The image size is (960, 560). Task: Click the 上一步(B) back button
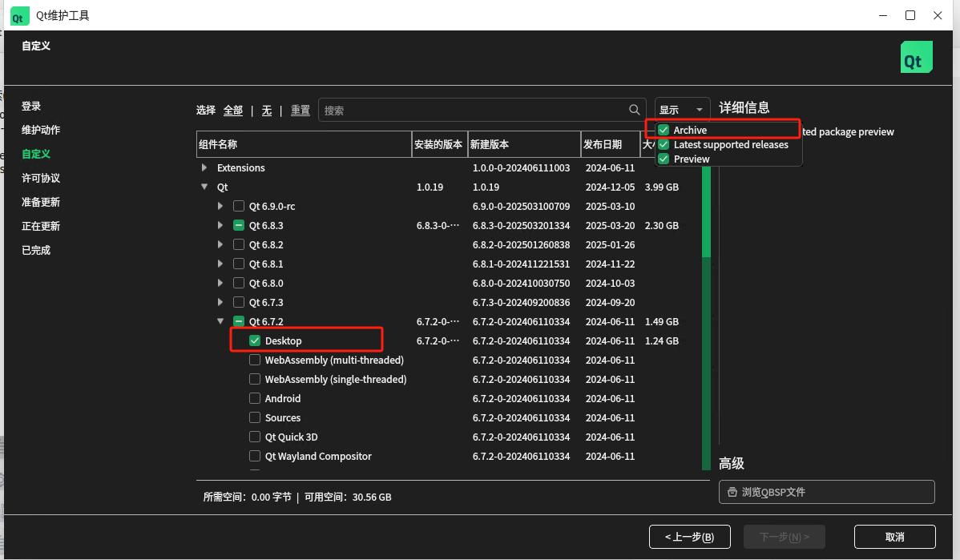coord(689,537)
